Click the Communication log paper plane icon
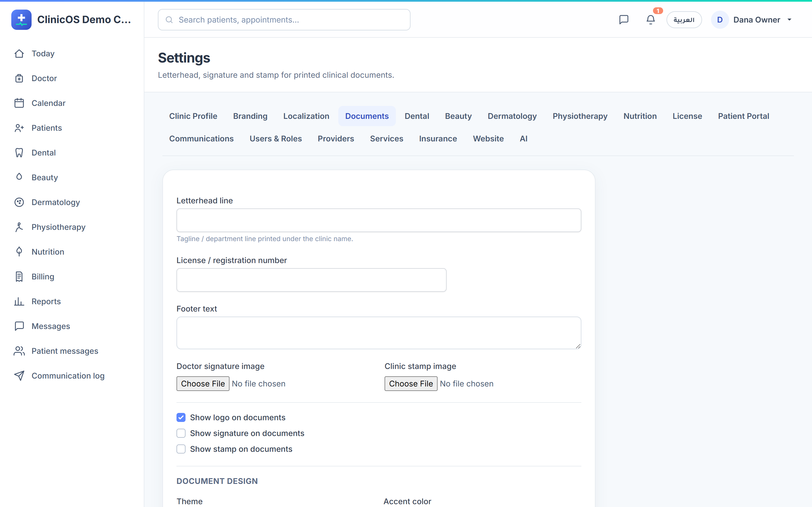The image size is (812, 507). (19, 375)
